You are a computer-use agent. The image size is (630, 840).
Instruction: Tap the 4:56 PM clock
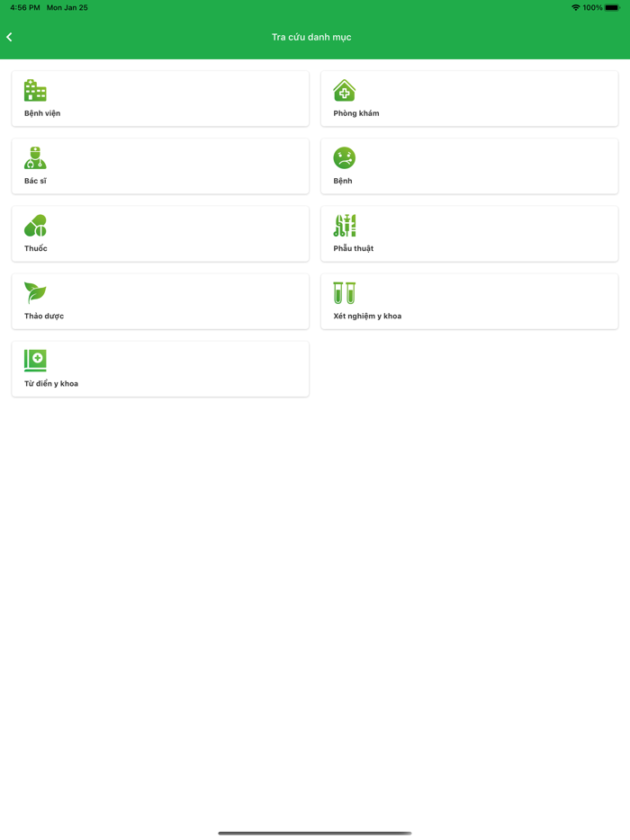[25, 7]
